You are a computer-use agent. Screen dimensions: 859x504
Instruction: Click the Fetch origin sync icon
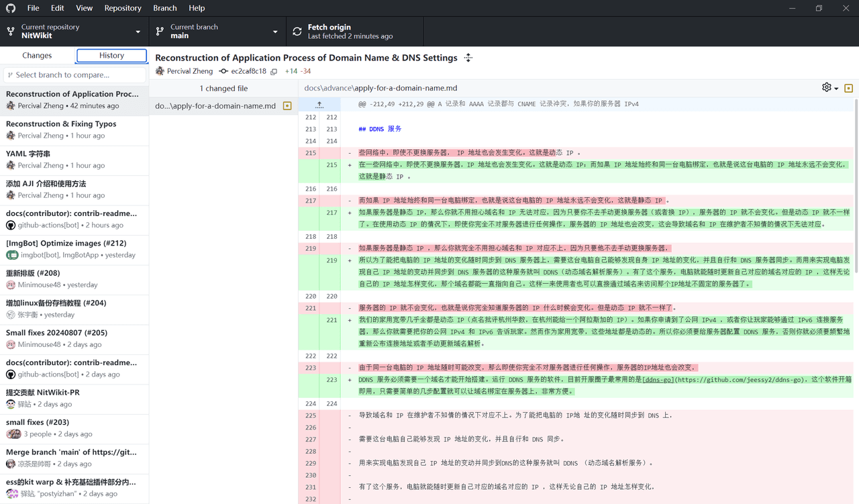297,32
